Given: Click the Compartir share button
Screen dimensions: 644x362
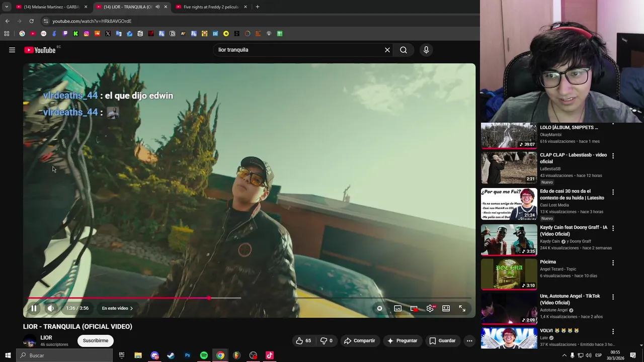Looking at the screenshot, I should pos(360,340).
